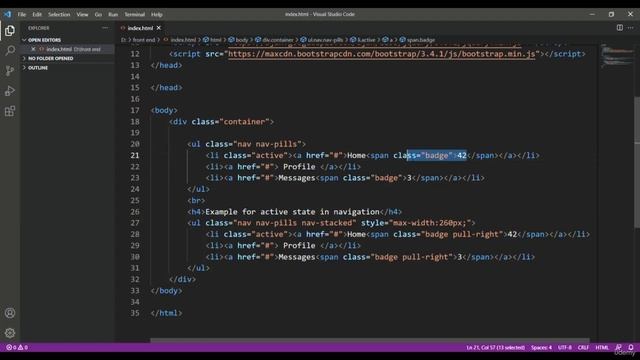Open the Source Control view icon

click(x=10, y=71)
